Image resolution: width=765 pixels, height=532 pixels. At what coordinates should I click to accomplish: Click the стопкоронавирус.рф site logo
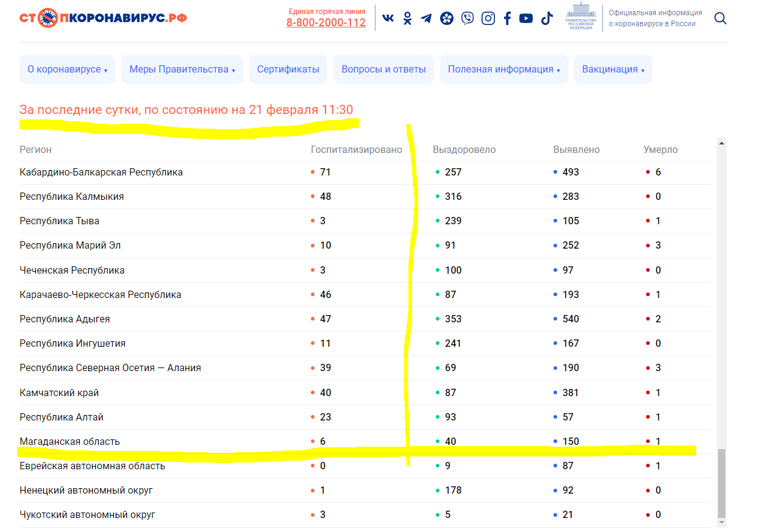point(103,18)
